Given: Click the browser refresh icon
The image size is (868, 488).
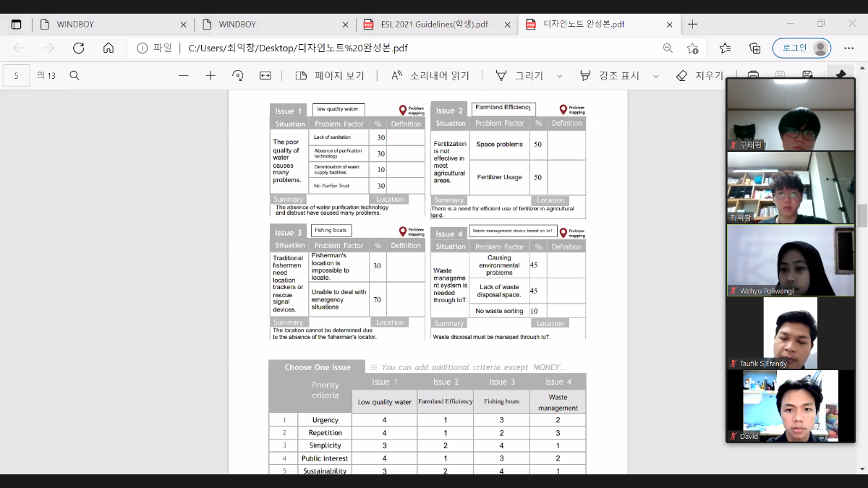Looking at the screenshot, I should (x=79, y=48).
